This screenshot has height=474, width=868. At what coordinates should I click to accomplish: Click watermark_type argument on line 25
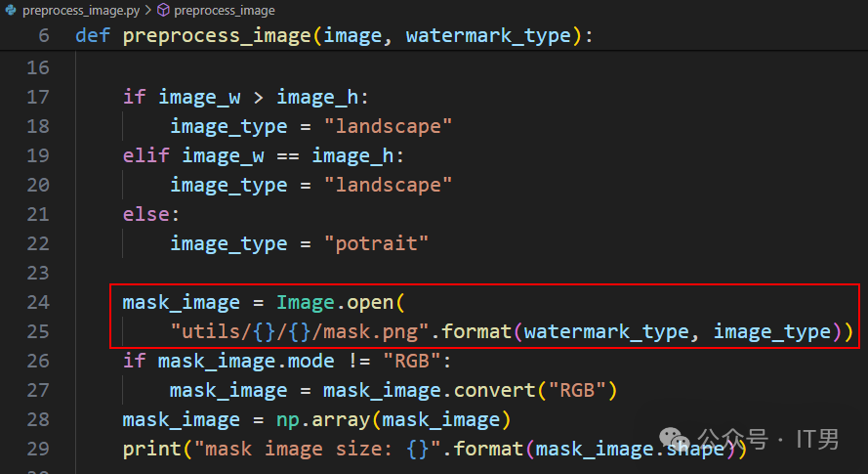click(x=606, y=331)
